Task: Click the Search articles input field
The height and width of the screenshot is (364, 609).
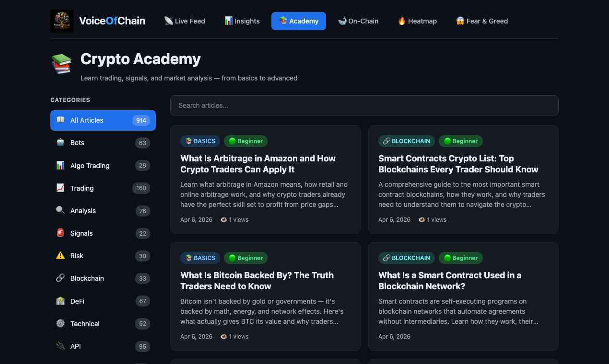Action: click(364, 105)
